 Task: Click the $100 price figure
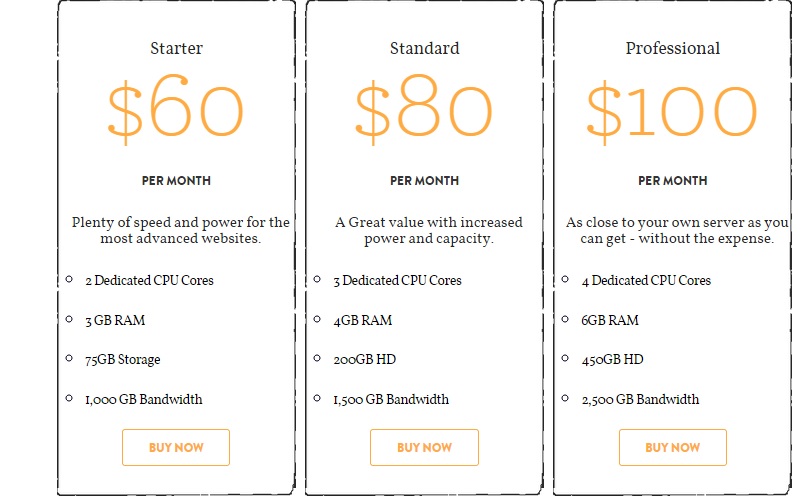[x=672, y=110]
